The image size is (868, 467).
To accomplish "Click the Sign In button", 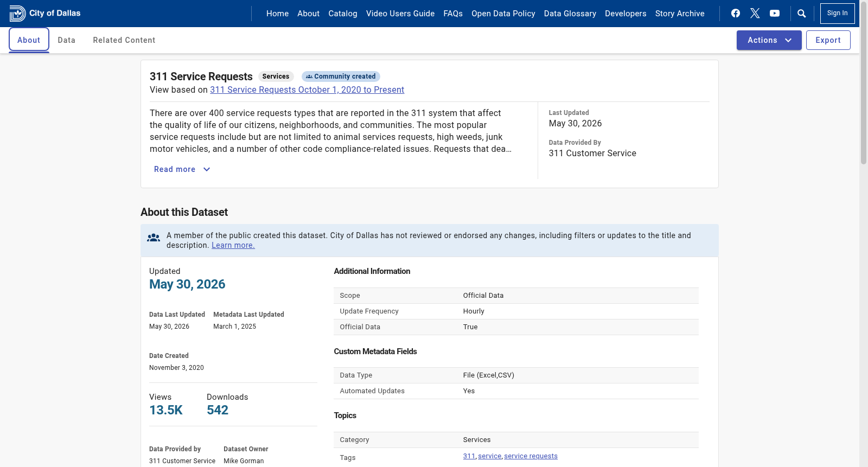I will click(x=837, y=14).
